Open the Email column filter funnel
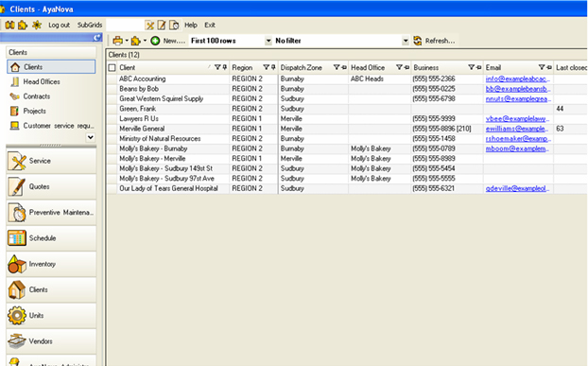Viewport: 588px width, 366px height. [x=542, y=67]
